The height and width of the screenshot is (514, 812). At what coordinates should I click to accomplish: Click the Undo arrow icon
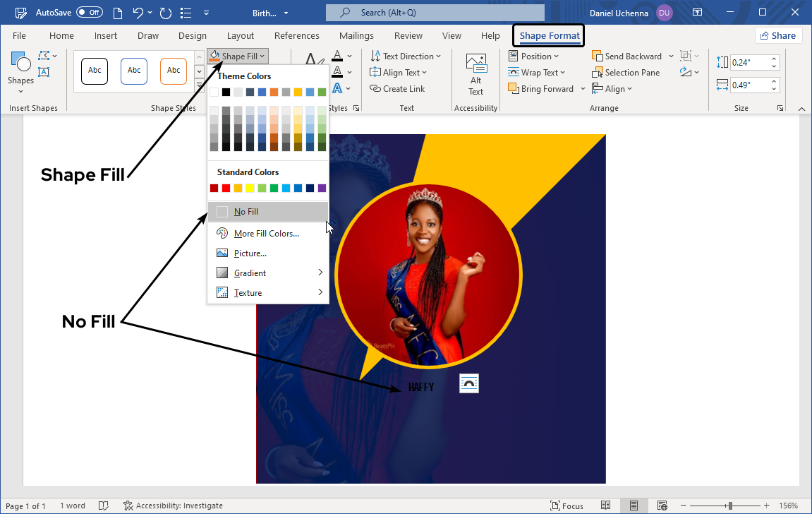point(139,13)
